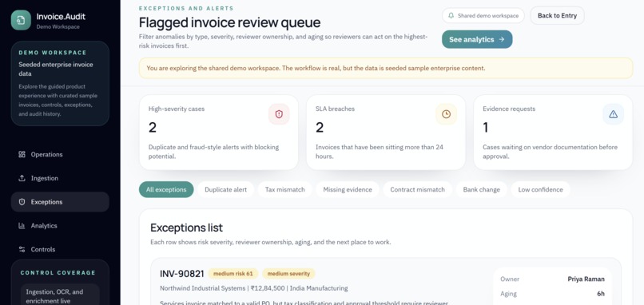The width and height of the screenshot is (644, 305).
Task: Filter by Tax mismatch
Action: tap(285, 190)
